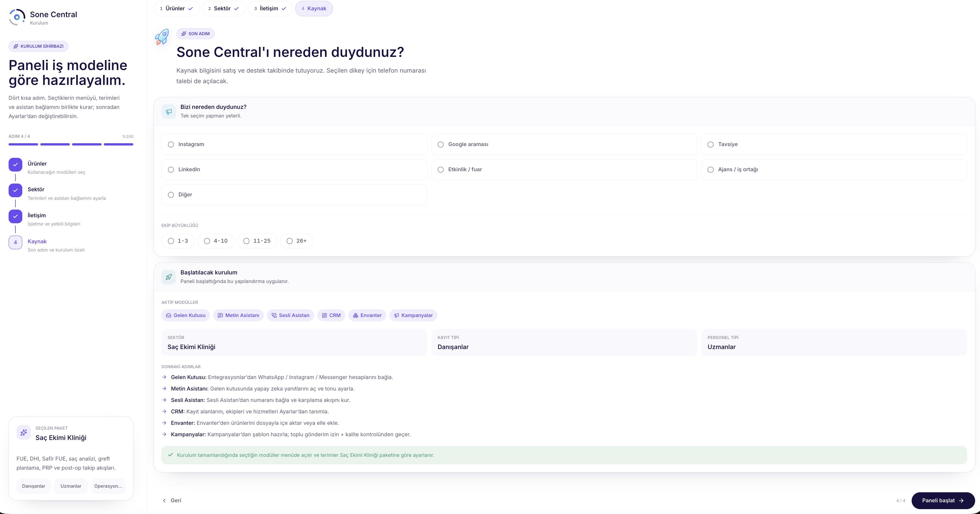Image resolution: width=980 pixels, height=514 pixels.
Task: Click the last progress bar segment
Action: (119, 144)
